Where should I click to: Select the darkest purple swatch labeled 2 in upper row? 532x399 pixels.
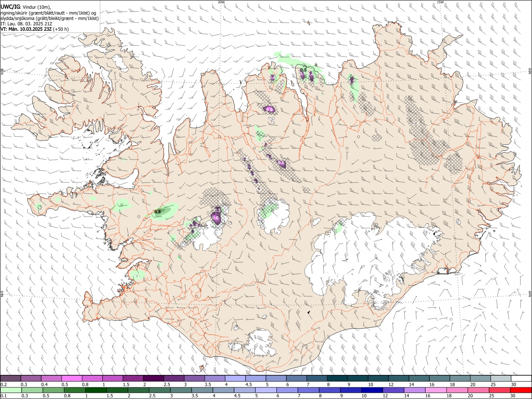[153, 378]
